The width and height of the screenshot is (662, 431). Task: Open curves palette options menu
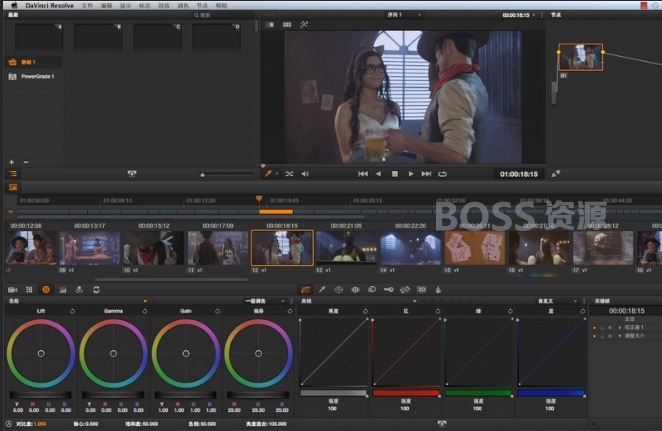(x=584, y=301)
